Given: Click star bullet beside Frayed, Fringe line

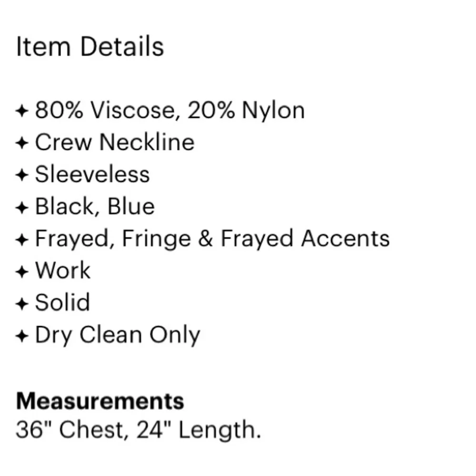Looking at the screenshot, I should (x=22, y=240).
